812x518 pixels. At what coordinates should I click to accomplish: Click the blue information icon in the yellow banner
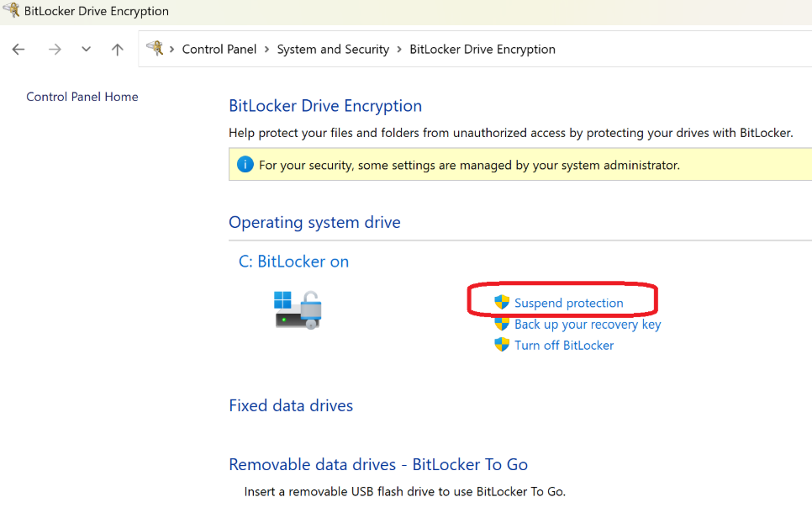click(245, 165)
